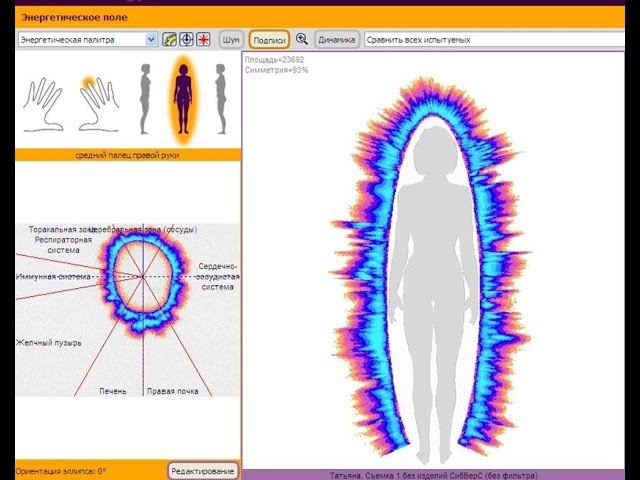The width and height of the screenshot is (640, 480).
Task: Toggle the Шум noise button
Action: click(x=231, y=40)
